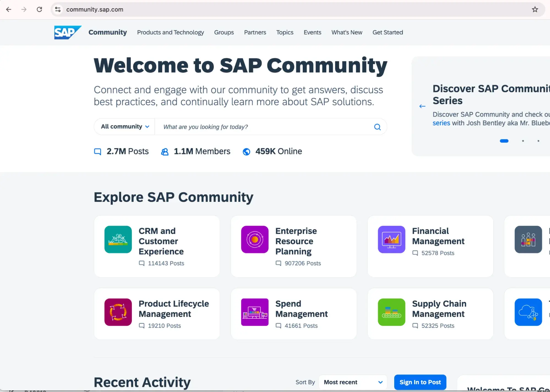Viewport: 550px width, 392px height.
Task: Jump to third carousel slide dot
Action: pos(538,141)
